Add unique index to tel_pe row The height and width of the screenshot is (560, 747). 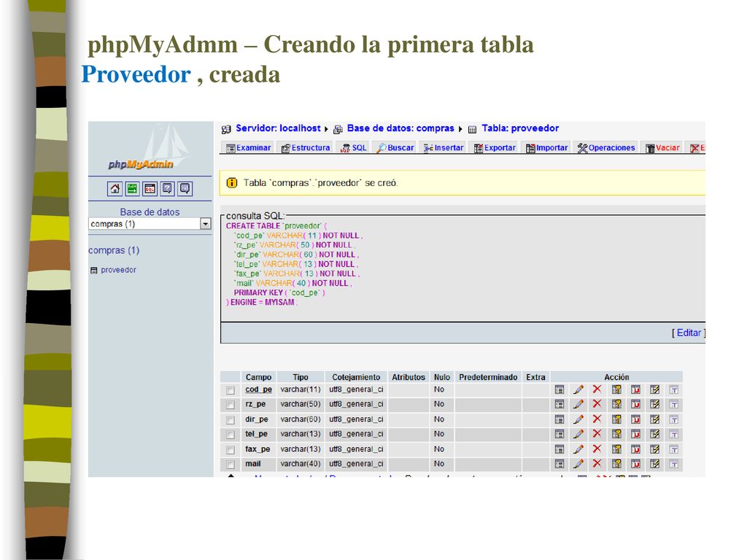[635, 435]
